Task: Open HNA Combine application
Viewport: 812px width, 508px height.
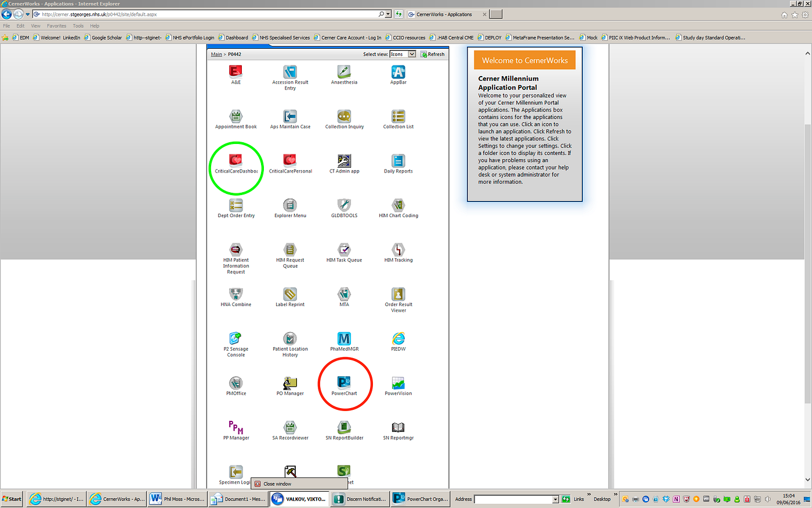Action: pos(235,294)
